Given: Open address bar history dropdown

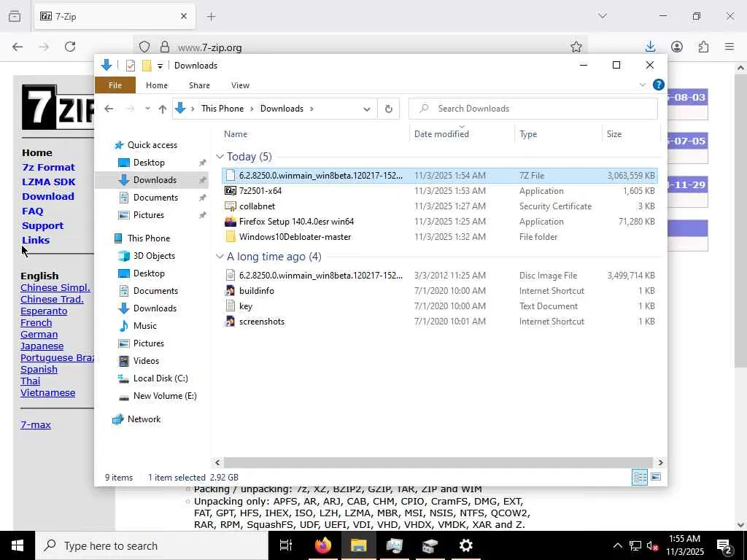Looking at the screenshot, I should pos(366,109).
